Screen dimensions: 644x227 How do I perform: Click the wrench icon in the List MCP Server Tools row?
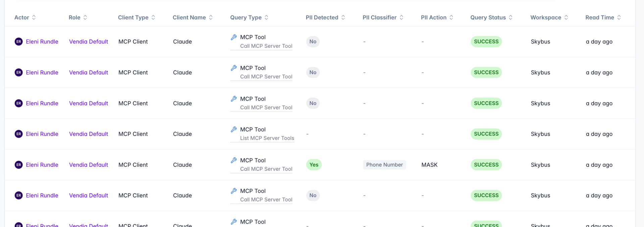click(x=234, y=130)
